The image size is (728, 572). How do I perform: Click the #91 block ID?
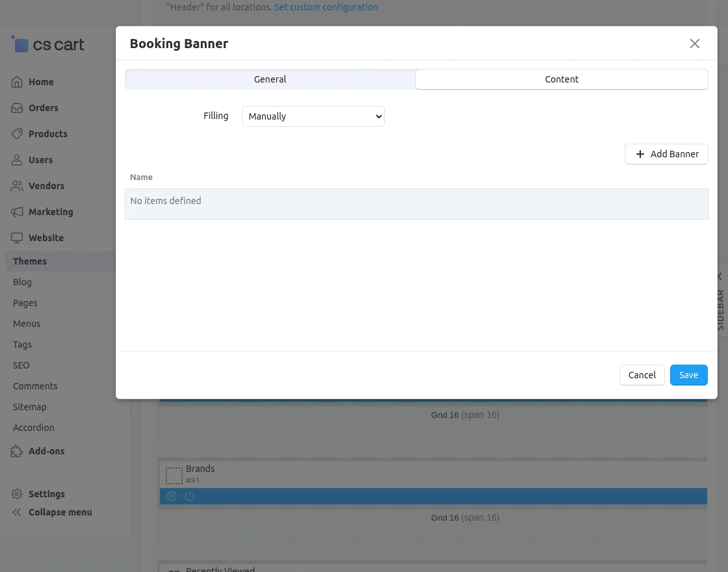pyautogui.click(x=192, y=480)
